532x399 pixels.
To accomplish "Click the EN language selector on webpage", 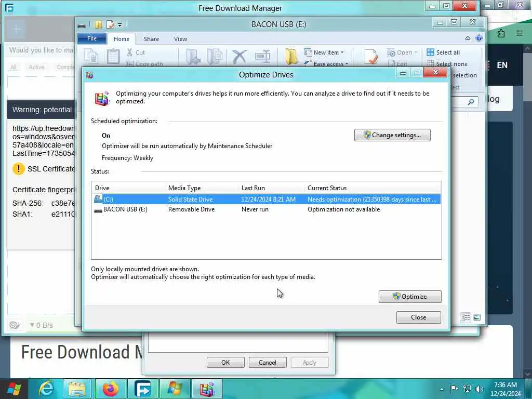I will point(502,65).
